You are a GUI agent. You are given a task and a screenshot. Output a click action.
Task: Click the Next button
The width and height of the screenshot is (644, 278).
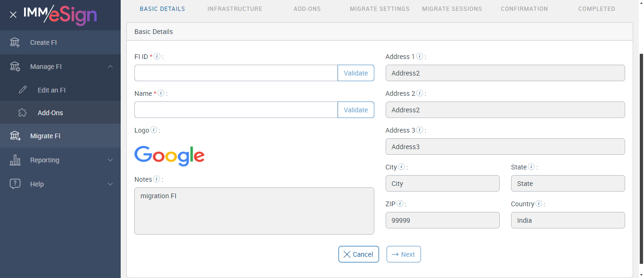pyautogui.click(x=404, y=254)
